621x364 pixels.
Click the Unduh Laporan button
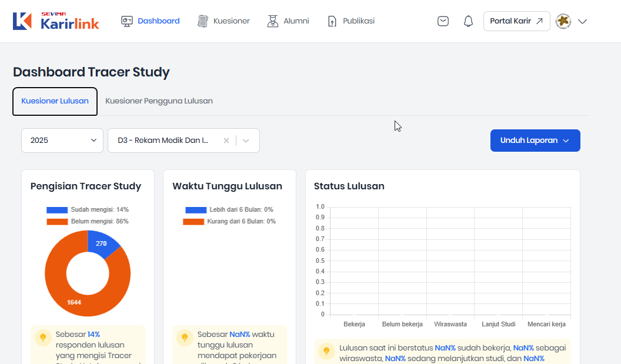tap(535, 141)
